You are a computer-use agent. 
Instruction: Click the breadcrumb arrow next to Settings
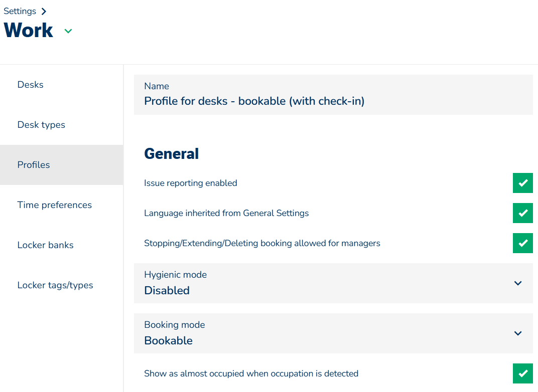[x=44, y=12]
